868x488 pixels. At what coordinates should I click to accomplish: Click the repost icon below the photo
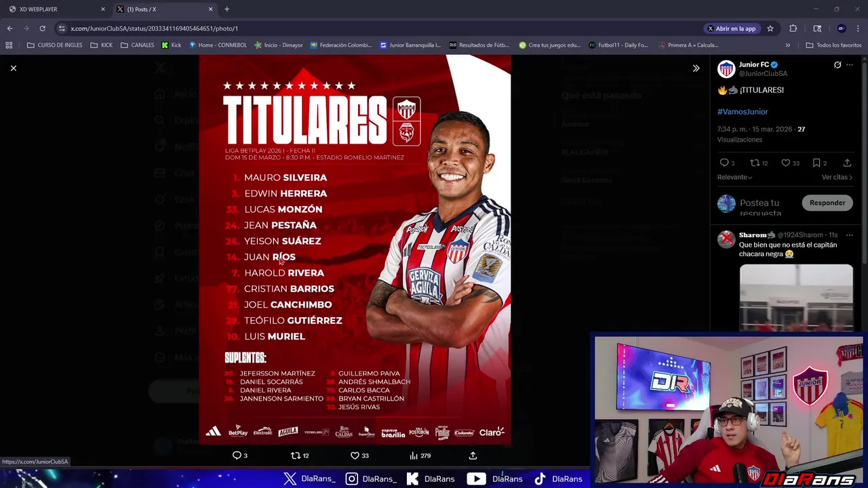295,455
